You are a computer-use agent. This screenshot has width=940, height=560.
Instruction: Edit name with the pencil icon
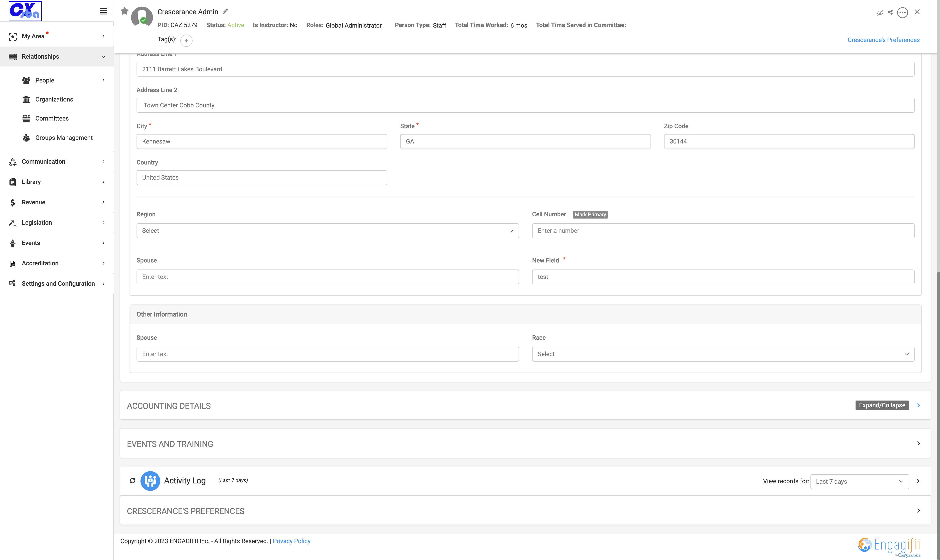pos(225,11)
